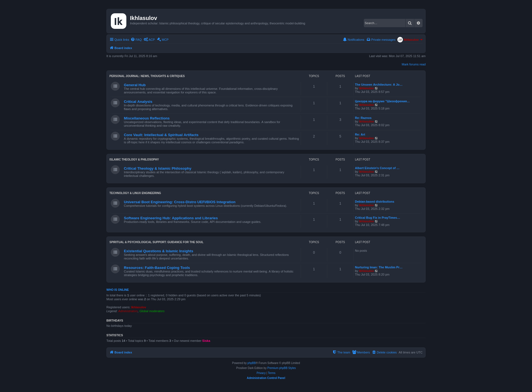Open Critical Theology & Islamic Philosophy forum
532x392 pixels.
(x=157, y=168)
